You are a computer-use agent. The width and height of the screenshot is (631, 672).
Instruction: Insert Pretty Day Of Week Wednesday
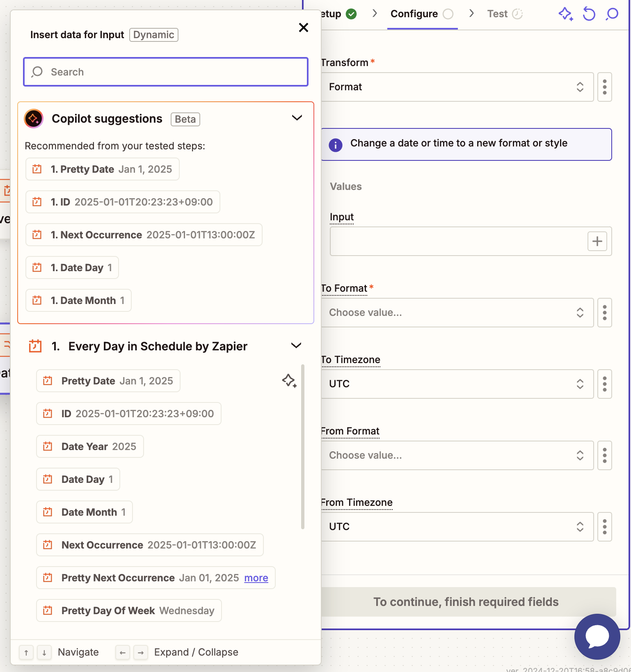(129, 610)
